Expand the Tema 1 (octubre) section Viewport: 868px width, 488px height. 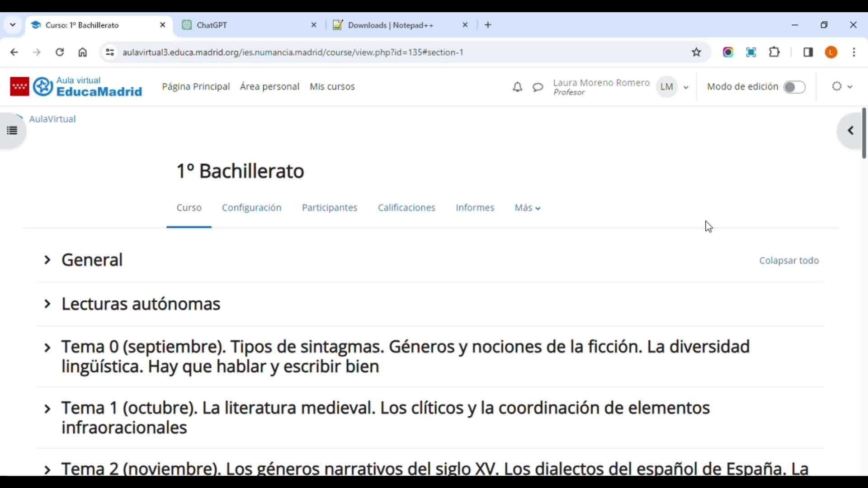47,409
